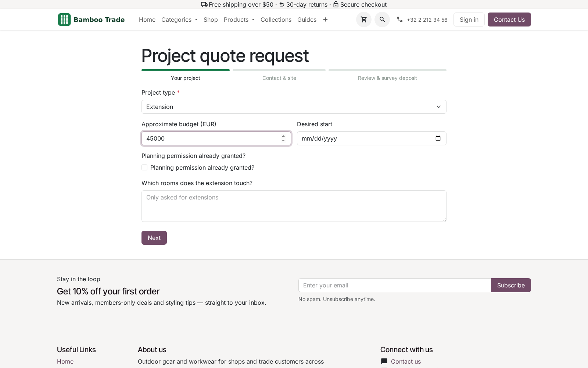Focus the Approximate budget input
588x368 pixels.
216,138
